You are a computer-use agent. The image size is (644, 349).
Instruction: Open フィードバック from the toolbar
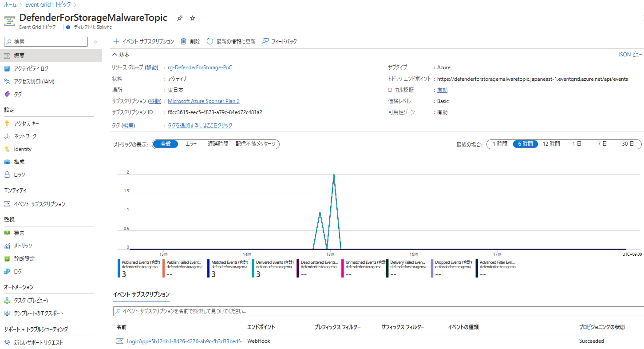pyautogui.click(x=279, y=41)
